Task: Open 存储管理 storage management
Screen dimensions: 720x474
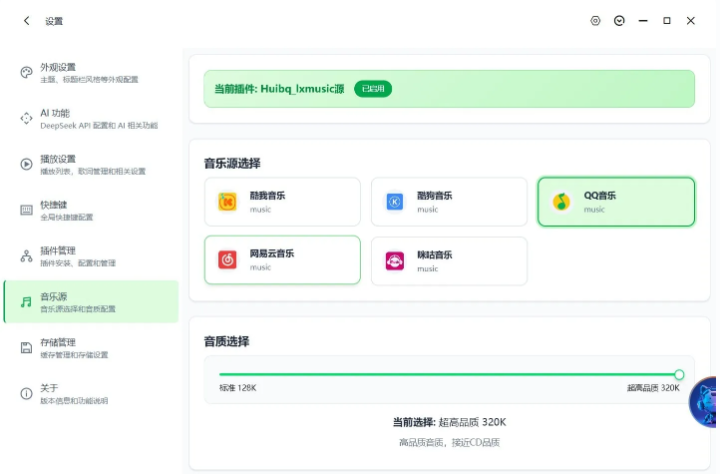Action: click(91, 348)
